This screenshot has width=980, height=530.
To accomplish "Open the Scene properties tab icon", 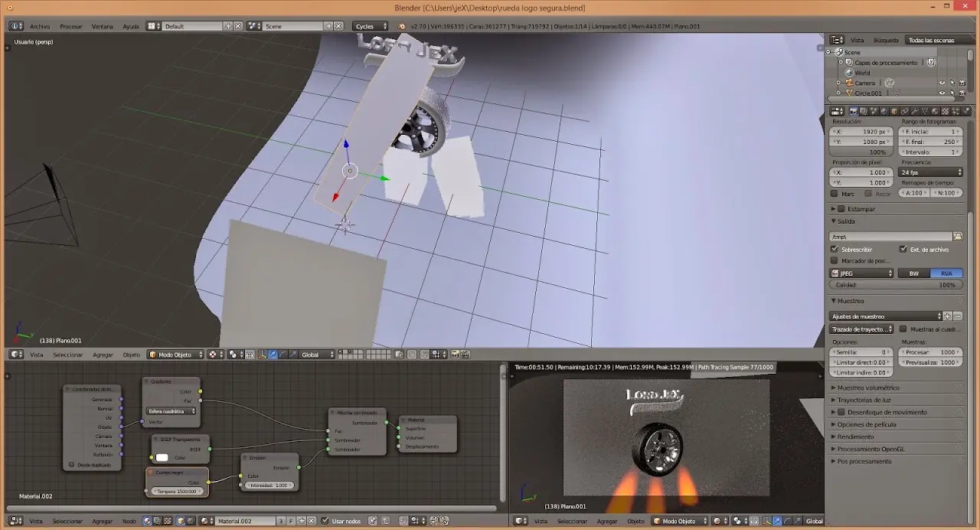I will pos(874,111).
